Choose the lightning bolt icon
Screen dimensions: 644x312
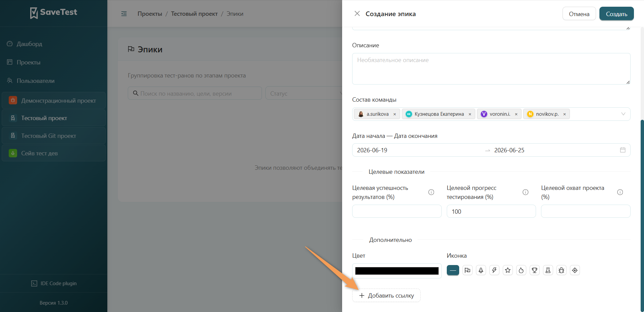[494, 270]
